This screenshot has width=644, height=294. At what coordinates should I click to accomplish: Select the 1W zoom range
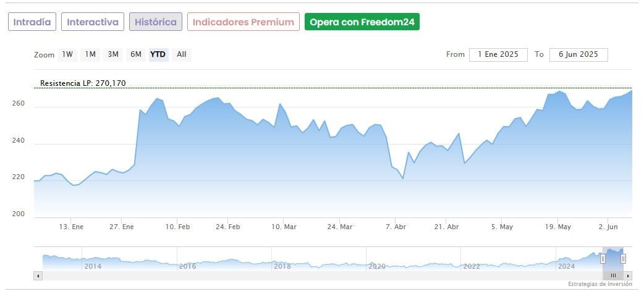point(67,54)
